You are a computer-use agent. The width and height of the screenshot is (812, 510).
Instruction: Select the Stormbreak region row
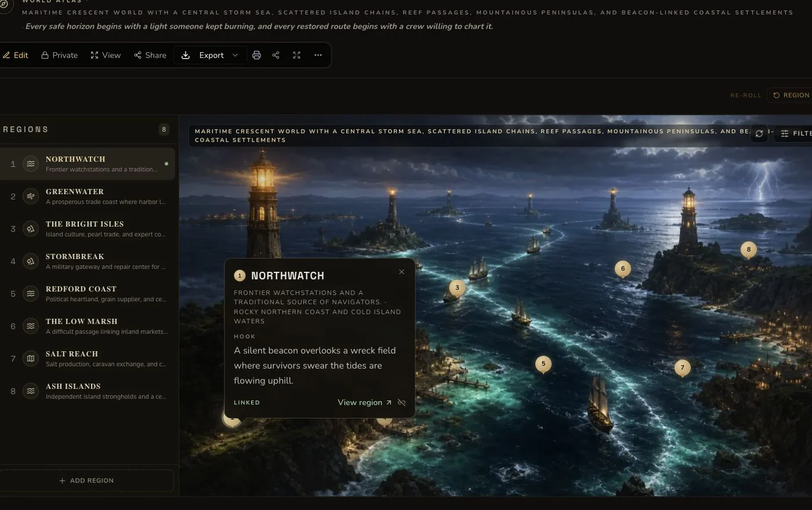[87, 261]
